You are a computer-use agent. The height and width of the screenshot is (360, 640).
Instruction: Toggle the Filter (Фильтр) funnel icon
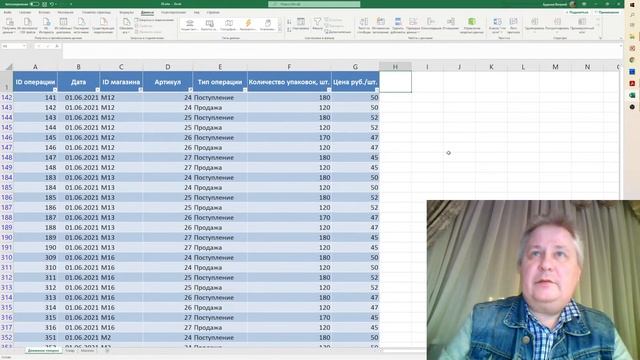[x=317, y=24]
